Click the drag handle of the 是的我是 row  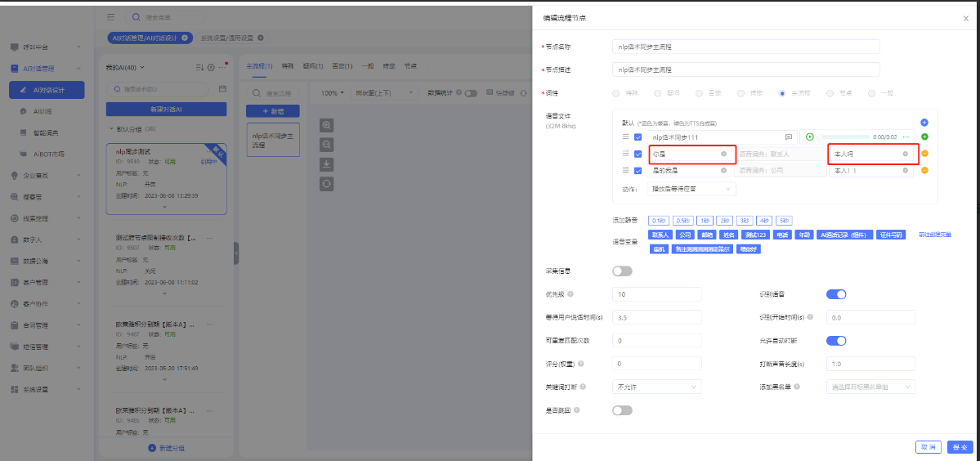[625, 171]
